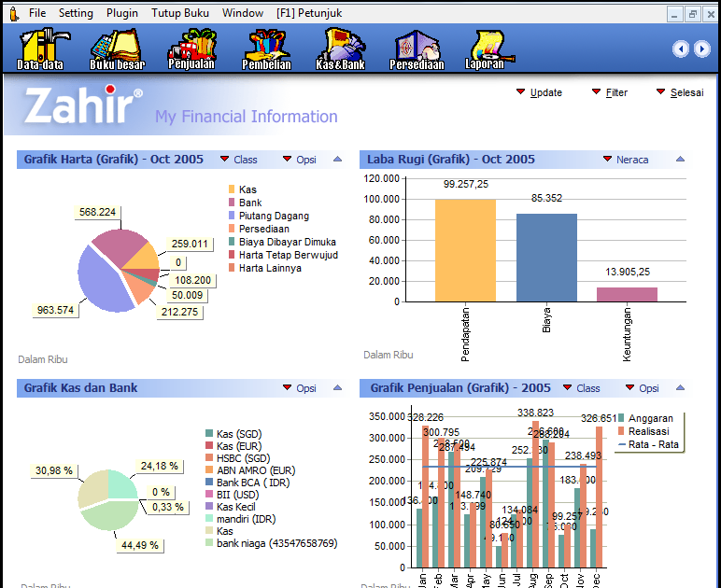This screenshot has width=721, height=588.
Task: Click the 212.275 pie label
Action: coord(179,312)
